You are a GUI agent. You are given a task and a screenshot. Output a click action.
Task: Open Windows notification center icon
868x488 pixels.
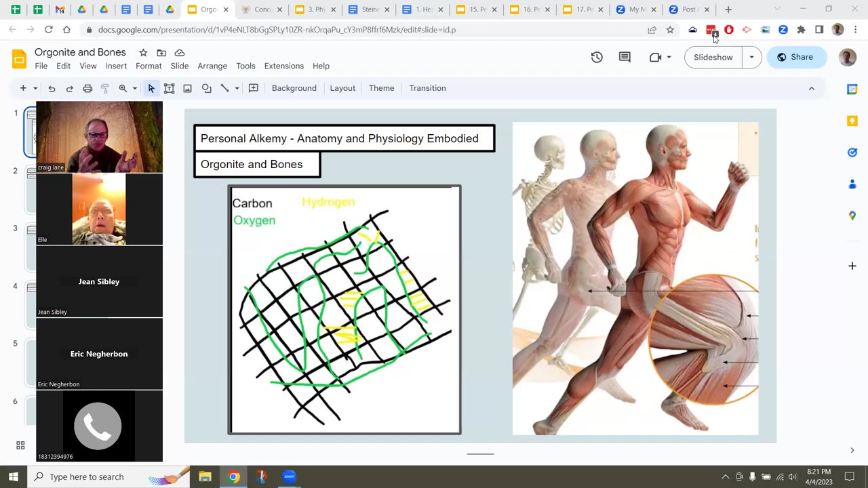click(x=848, y=476)
